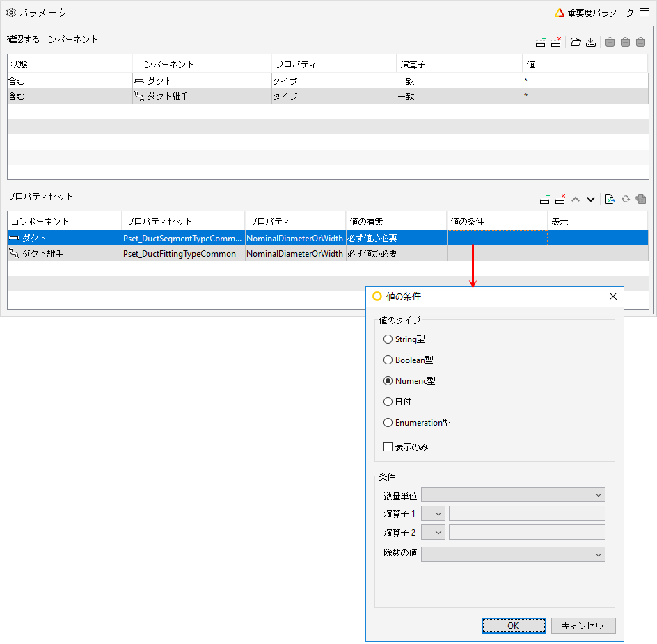Open 演算子 2 operator dropdown
The height and width of the screenshot is (644, 657).
coord(434,532)
